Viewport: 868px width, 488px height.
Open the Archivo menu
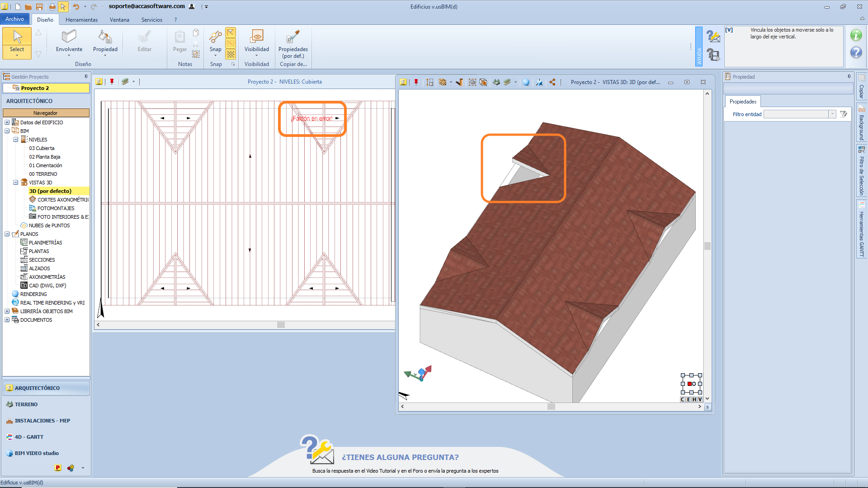click(x=15, y=19)
